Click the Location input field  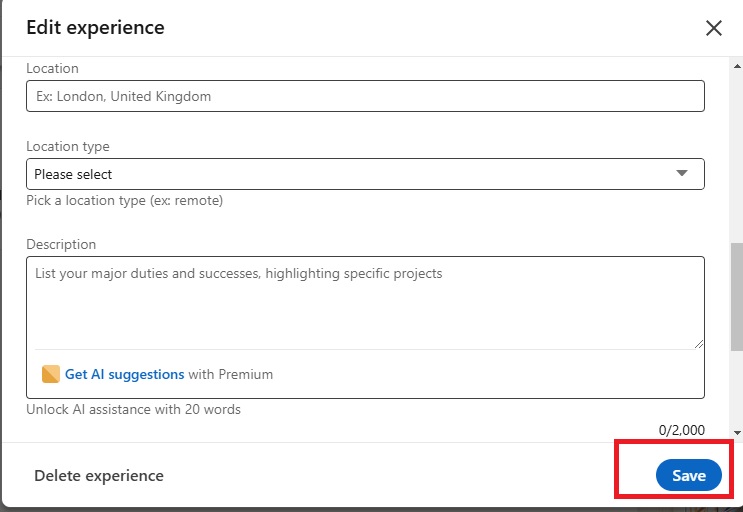[x=365, y=96]
